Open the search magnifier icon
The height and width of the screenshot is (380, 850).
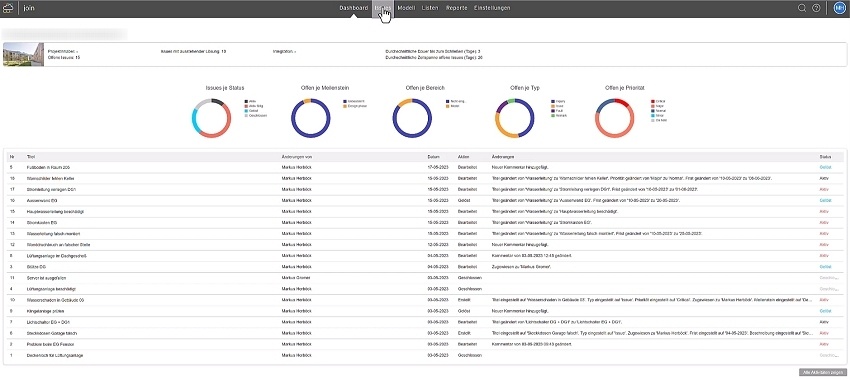[802, 8]
